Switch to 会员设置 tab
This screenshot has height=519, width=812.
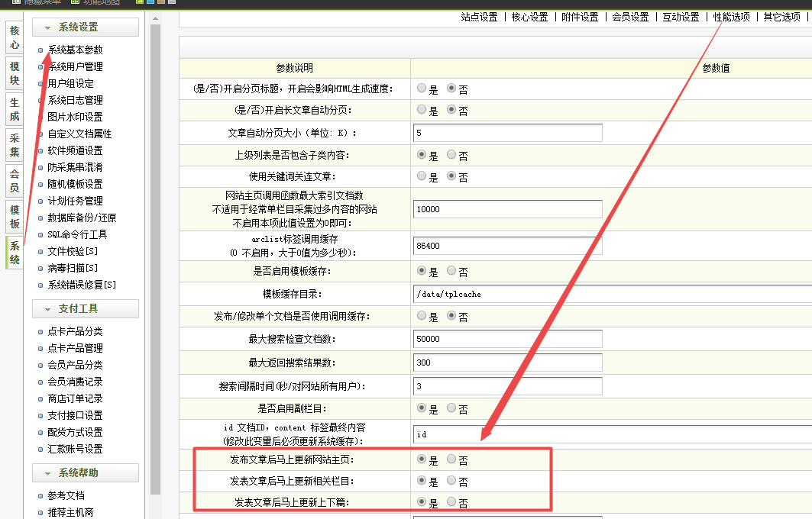[x=630, y=17]
